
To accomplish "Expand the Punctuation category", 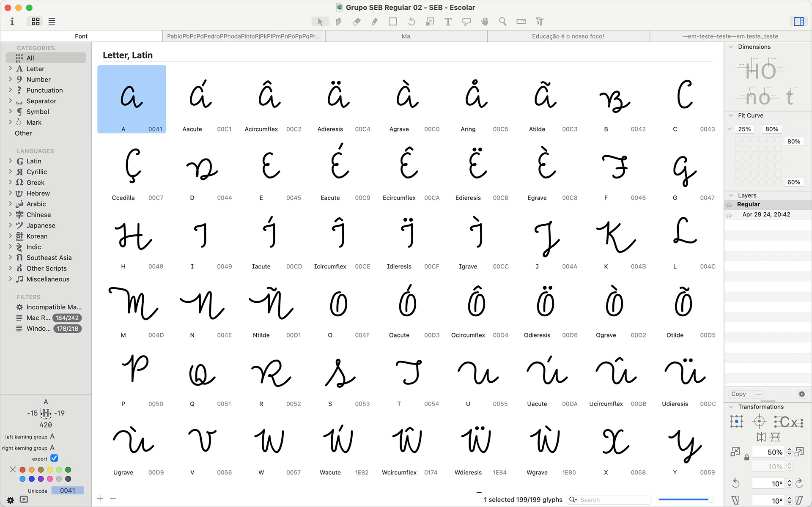I will (x=10, y=90).
